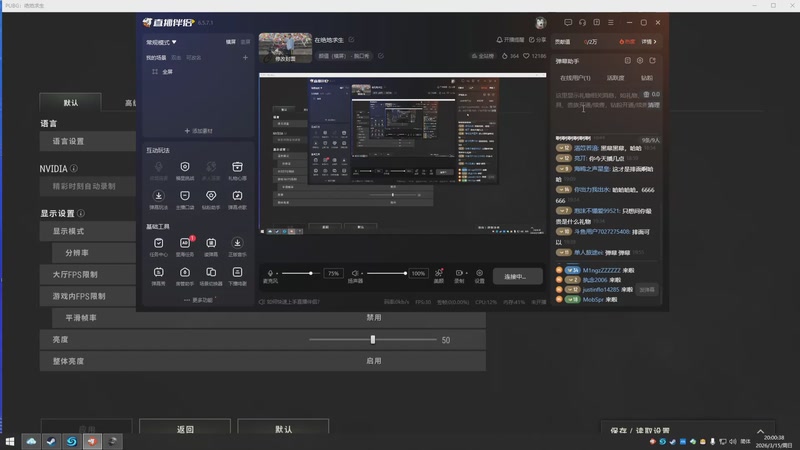Open the 弹幕点歌 music TV icon
This screenshot has height=450, width=800.
point(237,195)
